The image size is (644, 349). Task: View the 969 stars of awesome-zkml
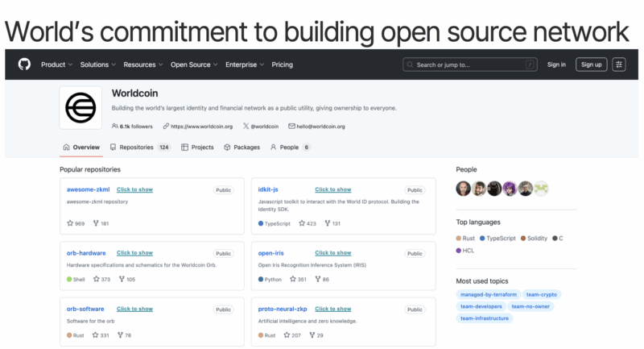(x=76, y=223)
